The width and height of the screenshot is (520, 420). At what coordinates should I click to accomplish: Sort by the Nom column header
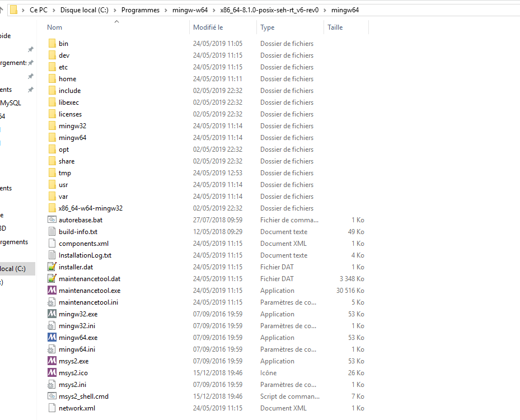pos(54,27)
